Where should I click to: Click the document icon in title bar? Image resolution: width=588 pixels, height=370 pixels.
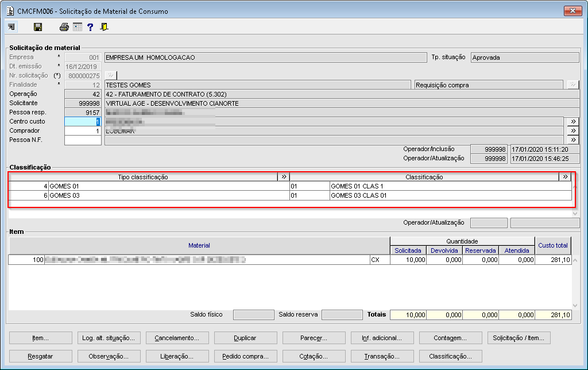(x=10, y=11)
